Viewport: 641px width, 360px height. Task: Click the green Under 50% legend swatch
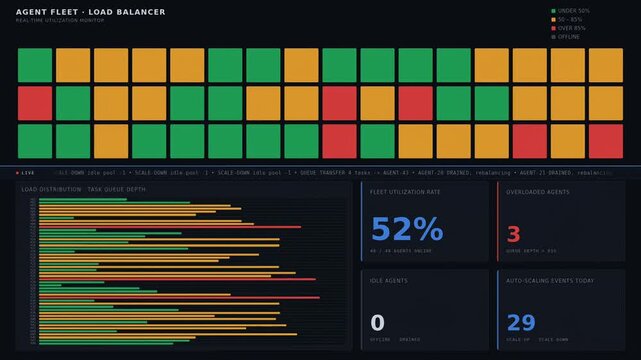tap(554, 11)
